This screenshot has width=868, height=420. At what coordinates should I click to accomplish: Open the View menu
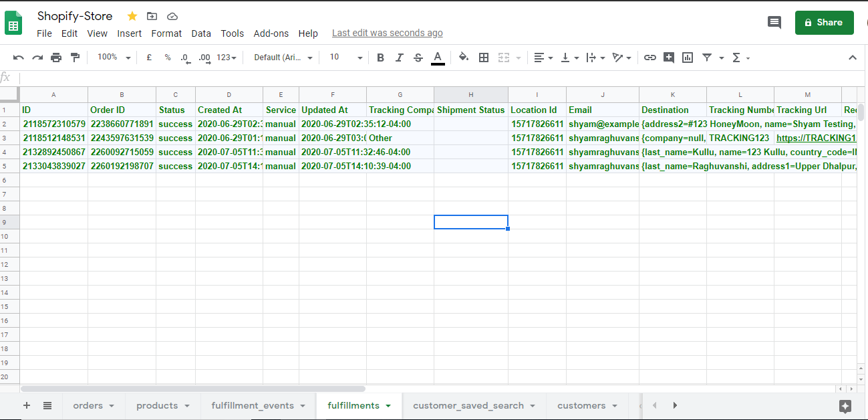click(x=97, y=33)
